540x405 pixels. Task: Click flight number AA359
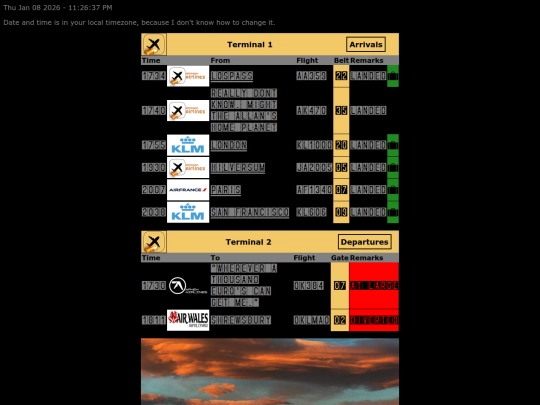pos(311,76)
